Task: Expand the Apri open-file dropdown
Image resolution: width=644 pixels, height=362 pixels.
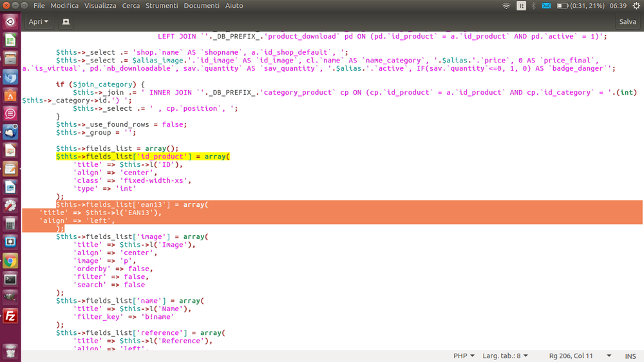Action: [x=39, y=21]
